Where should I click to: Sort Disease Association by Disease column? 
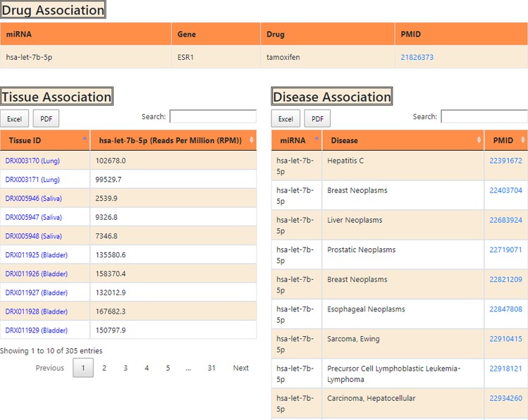coord(403,140)
